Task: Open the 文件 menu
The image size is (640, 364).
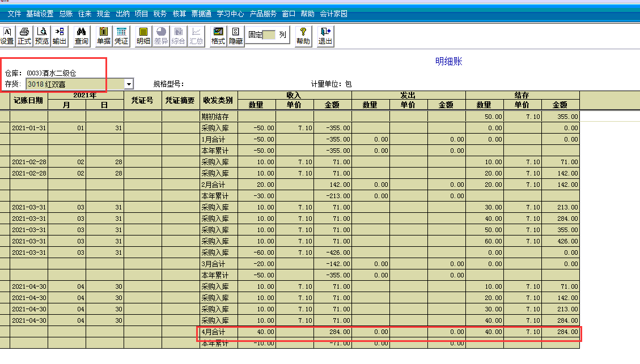Action: tap(14, 14)
